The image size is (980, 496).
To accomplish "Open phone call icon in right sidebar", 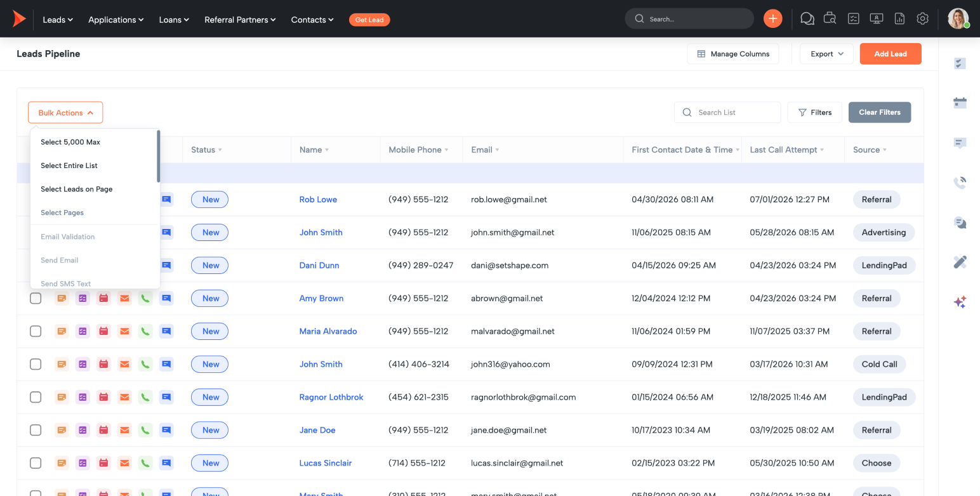I will (960, 183).
